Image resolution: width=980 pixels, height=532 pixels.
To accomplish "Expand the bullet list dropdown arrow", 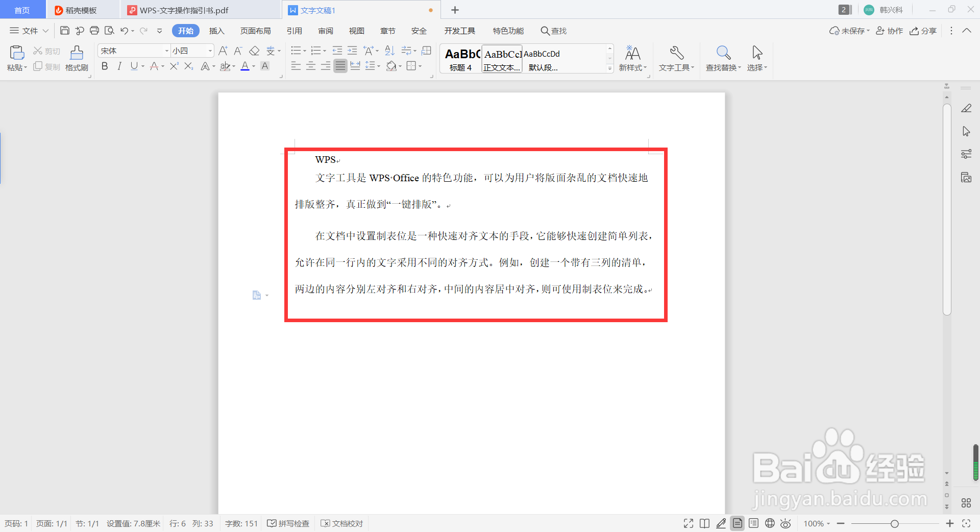I will pyautogui.click(x=305, y=51).
